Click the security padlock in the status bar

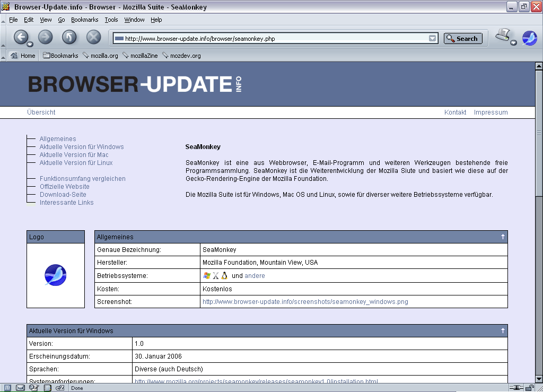(x=530, y=388)
